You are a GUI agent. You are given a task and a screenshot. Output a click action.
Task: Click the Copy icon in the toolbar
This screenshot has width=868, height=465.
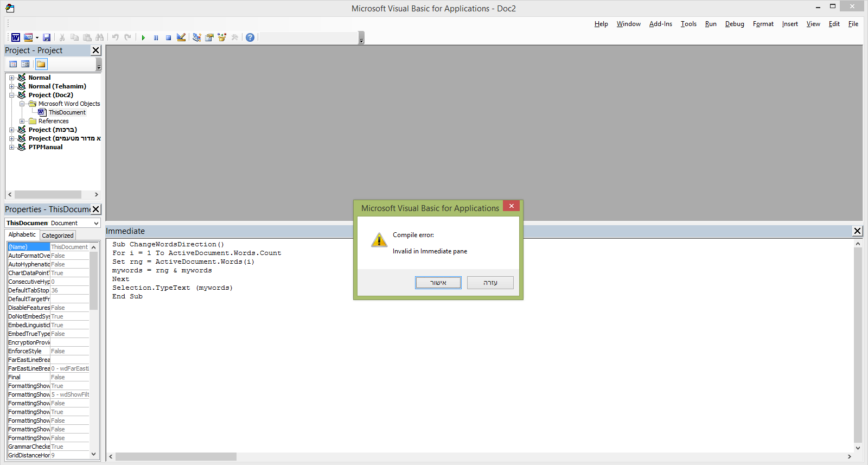(75, 37)
